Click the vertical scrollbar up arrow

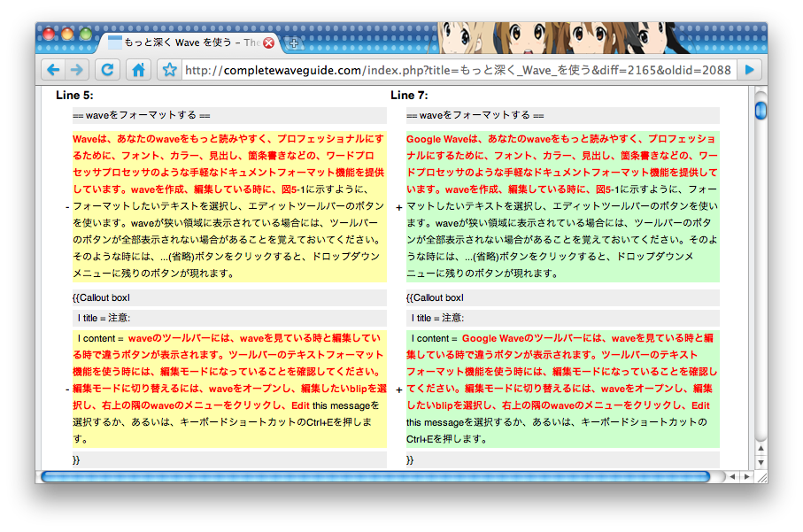coord(761,449)
